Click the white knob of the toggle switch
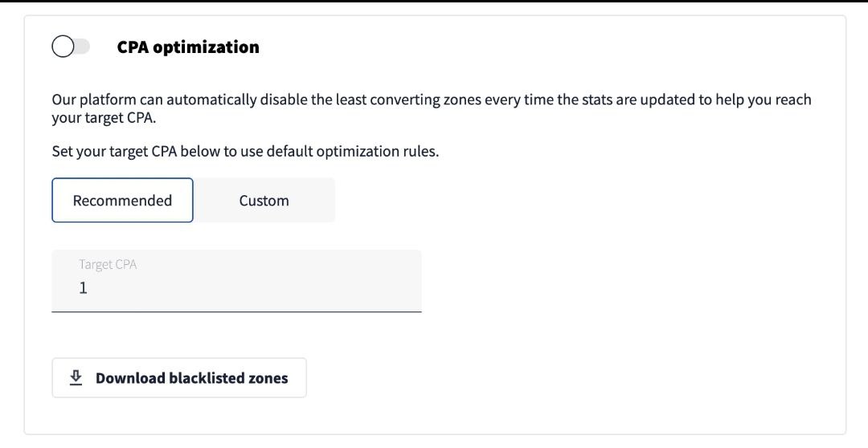This screenshot has height=448, width=868. (63, 47)
